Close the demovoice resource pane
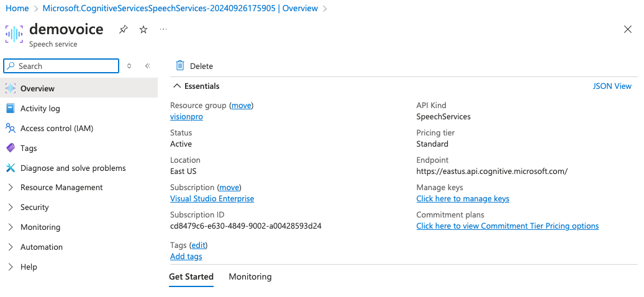This screenshot has width=644, height=297. point(628,30)
